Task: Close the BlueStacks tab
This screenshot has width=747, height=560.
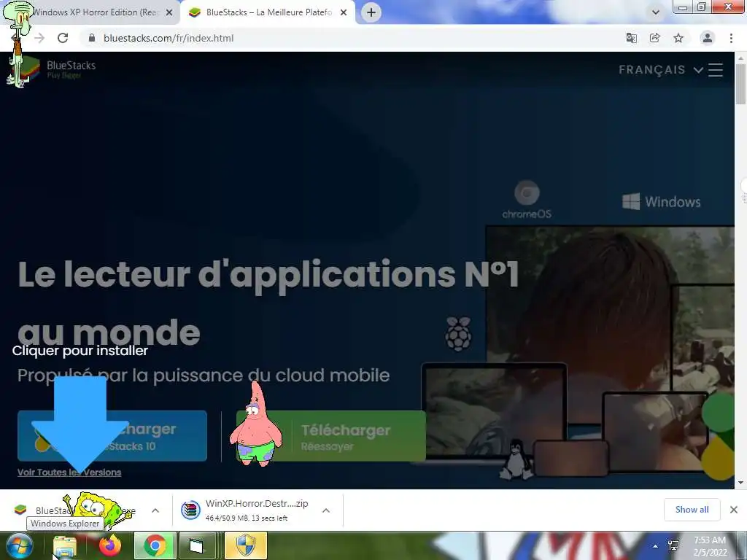Action: (x=344, y=13)
